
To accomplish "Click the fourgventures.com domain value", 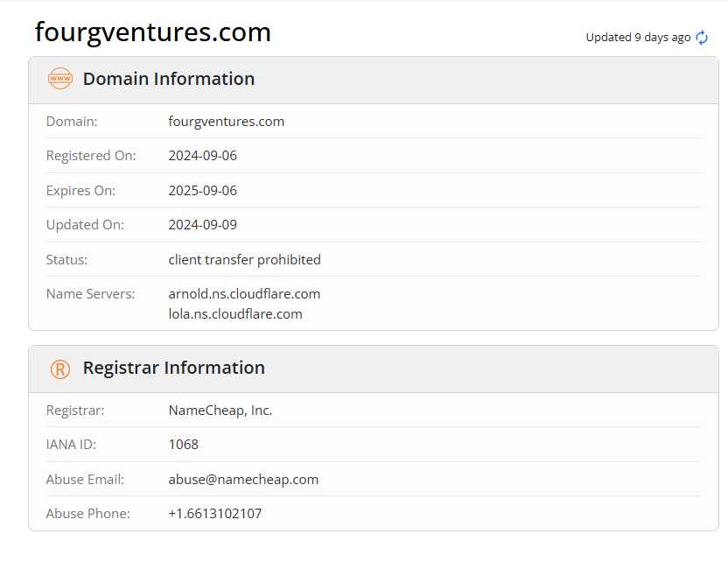I will click(x=227, y=122).
